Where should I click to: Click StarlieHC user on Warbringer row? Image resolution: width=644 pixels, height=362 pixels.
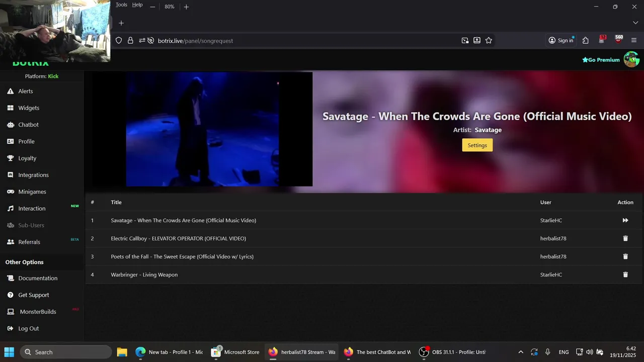point(551,275)
